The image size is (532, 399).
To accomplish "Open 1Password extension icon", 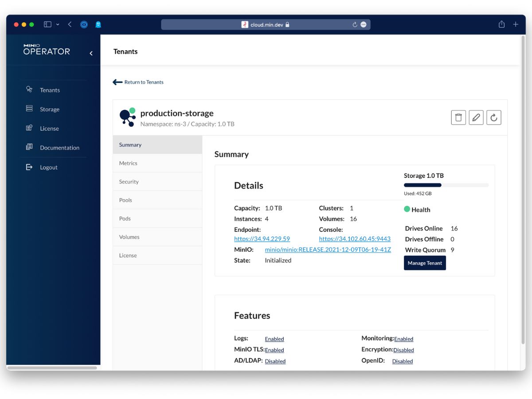I will (84, 24).
